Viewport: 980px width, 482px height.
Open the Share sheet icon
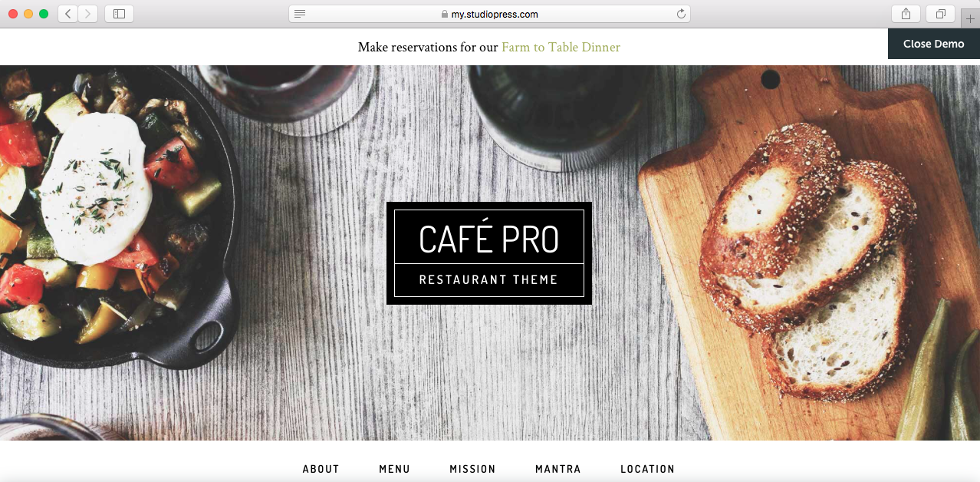[x=906, y=14]
